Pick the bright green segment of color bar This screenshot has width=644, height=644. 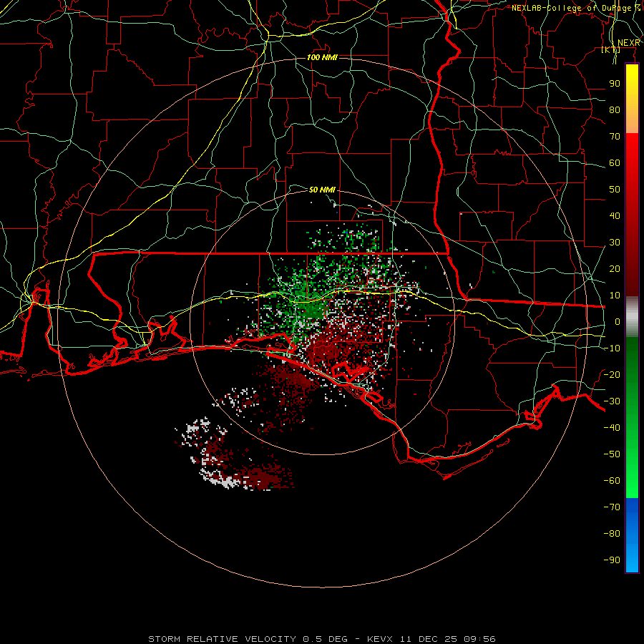click(x=632, y=418)
